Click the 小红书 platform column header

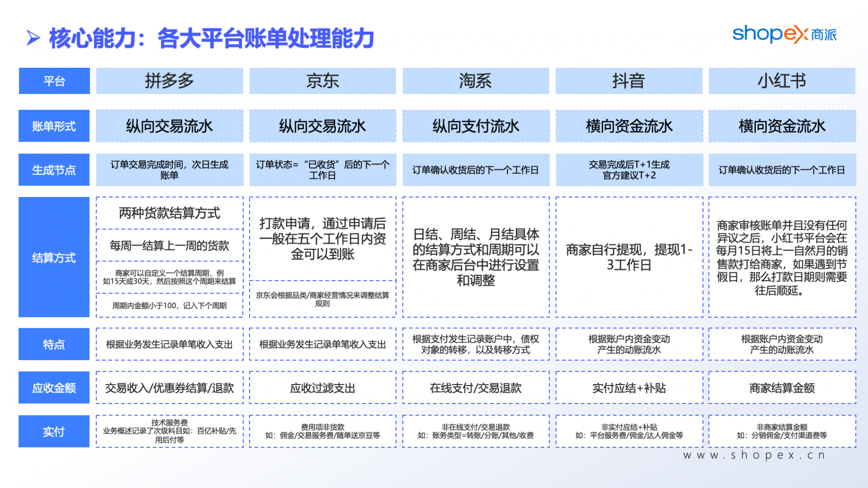(x=782, y=81)
